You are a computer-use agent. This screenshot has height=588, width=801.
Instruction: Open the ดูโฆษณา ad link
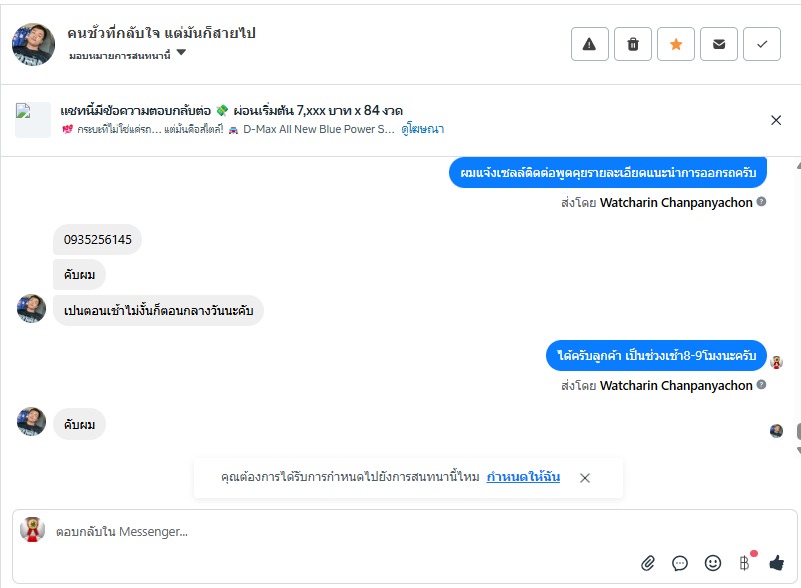coord(423,129)
